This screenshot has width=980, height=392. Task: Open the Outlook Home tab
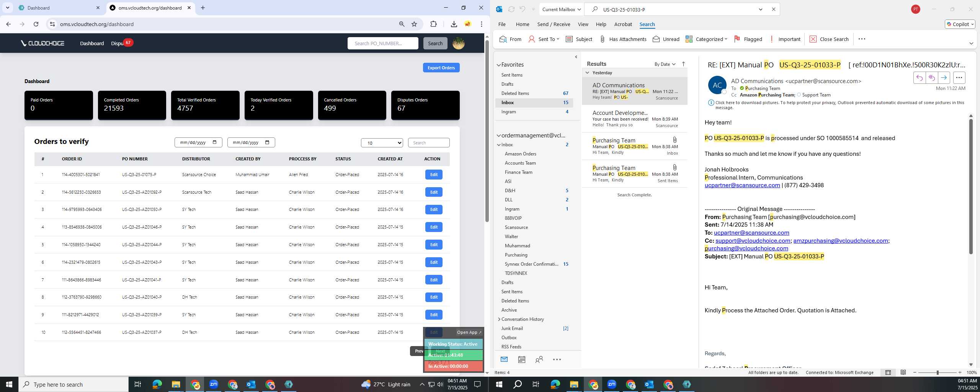tap(523, 24)
